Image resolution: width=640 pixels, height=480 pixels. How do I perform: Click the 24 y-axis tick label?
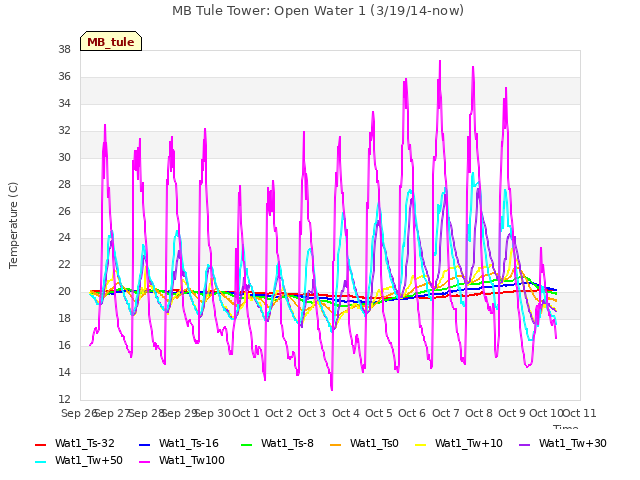click(x=64, y=238)
